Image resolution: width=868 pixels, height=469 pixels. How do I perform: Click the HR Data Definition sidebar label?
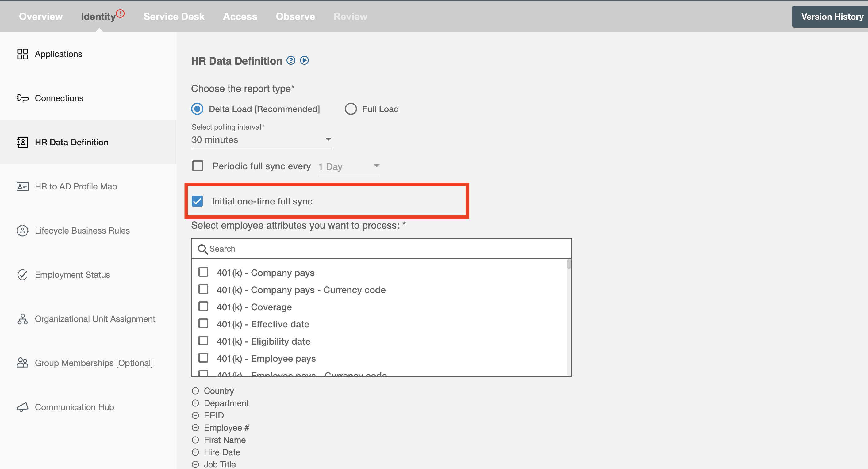(71, 142)
